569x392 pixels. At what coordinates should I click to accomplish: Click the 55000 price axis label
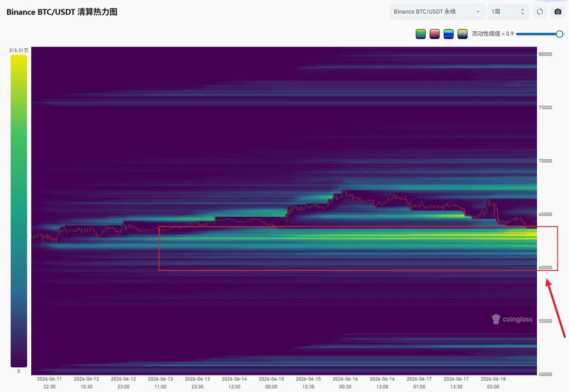coord(545,321)
